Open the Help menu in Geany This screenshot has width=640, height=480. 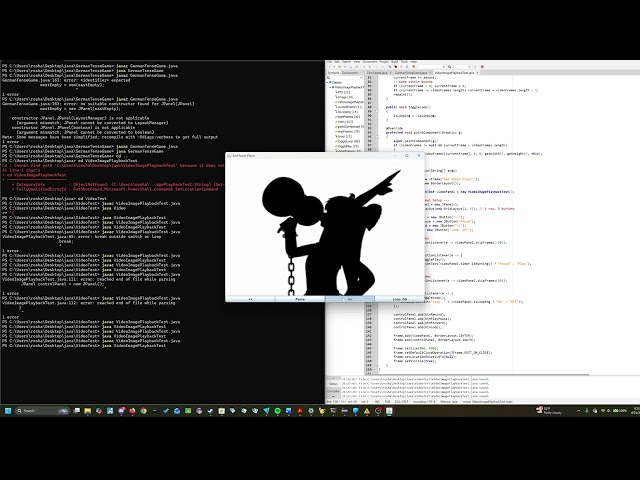413,62
